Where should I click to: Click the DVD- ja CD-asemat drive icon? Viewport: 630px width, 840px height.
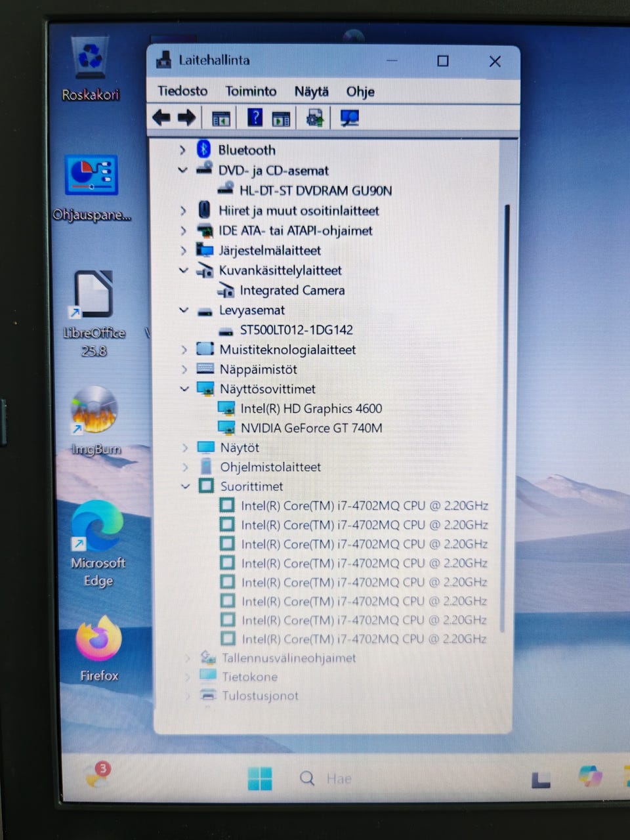[205, 169]
